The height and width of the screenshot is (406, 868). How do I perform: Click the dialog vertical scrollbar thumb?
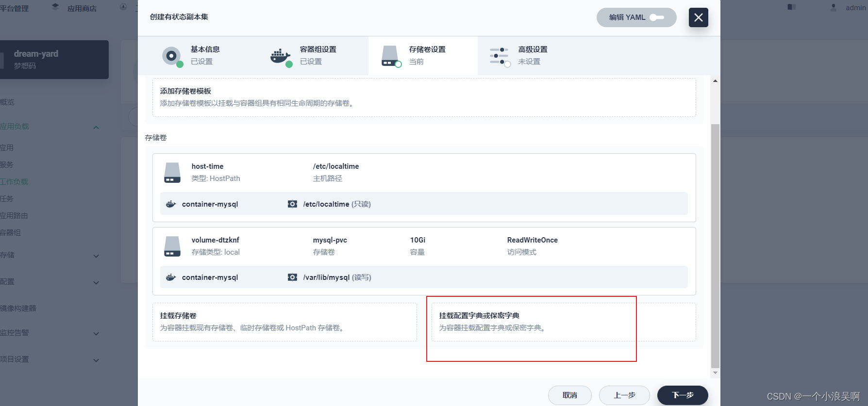tap(715, 246)
